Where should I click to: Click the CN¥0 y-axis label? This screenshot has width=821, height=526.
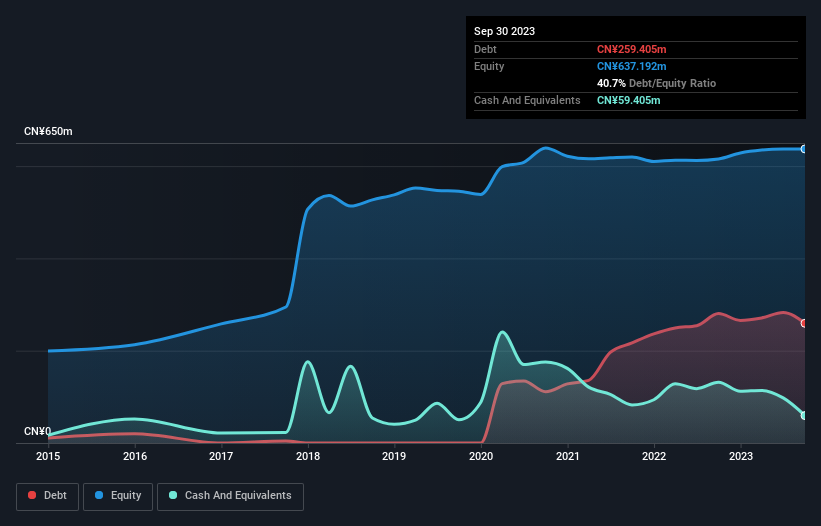[37, 431]
